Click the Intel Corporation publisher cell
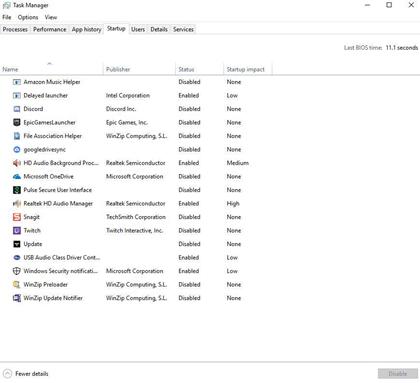The width and height of the screenshot is (420, 383). pos(128,96)
